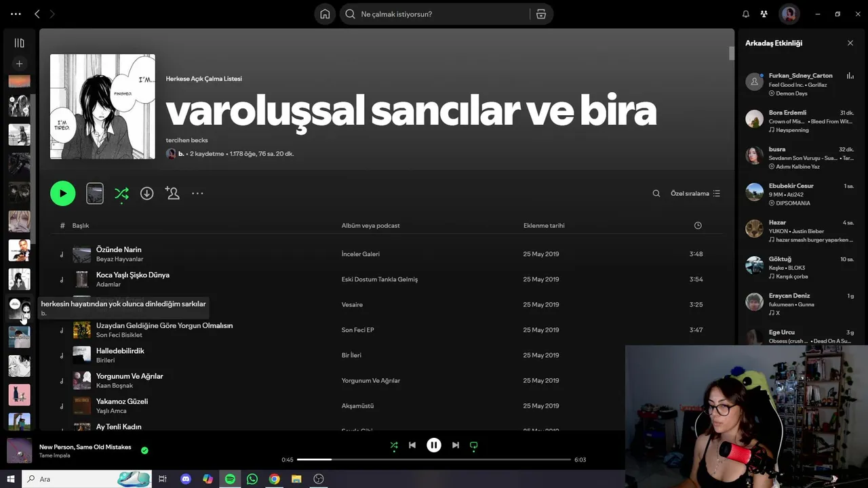868x488 pixels.
Task: Pause playback in the bottom player
Action: tap(434, 445)
